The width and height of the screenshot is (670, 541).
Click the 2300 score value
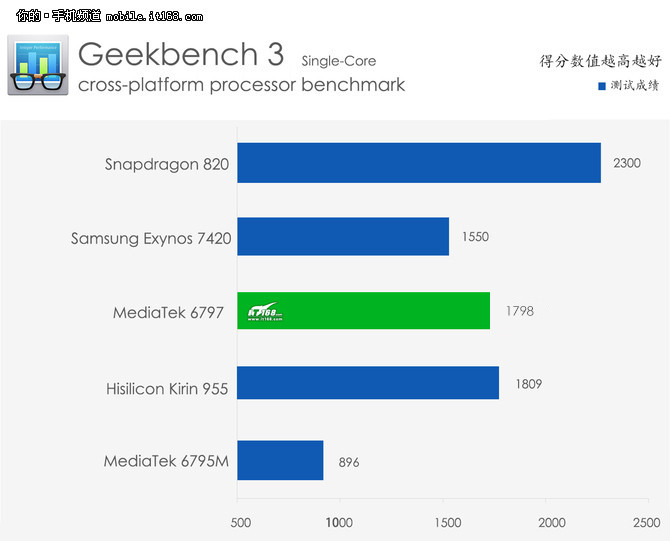(627, 163)
